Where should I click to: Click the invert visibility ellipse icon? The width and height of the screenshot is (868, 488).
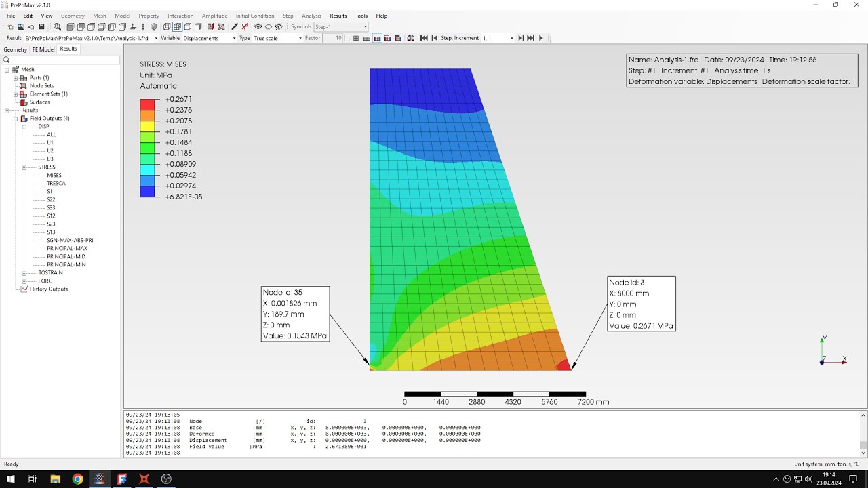[269, 26]
